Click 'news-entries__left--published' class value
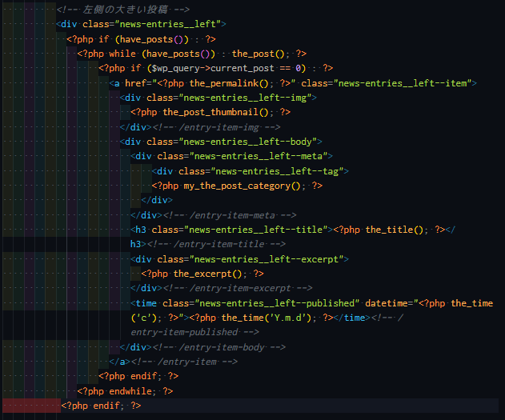Image resolution: width=505 pixels, height=420 pixels. [x=277, y=303]
